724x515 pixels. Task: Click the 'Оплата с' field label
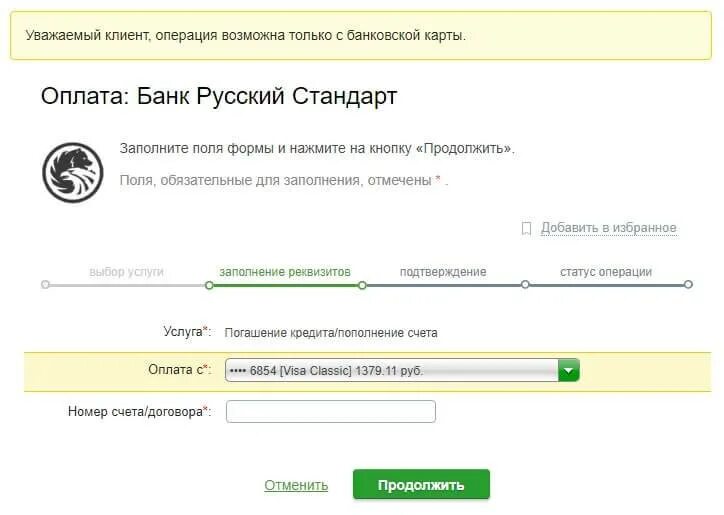tap(179, 370)
